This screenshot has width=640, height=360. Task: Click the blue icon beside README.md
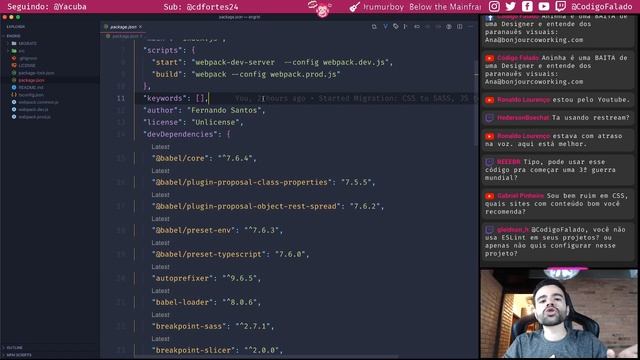tap(14, 87)
